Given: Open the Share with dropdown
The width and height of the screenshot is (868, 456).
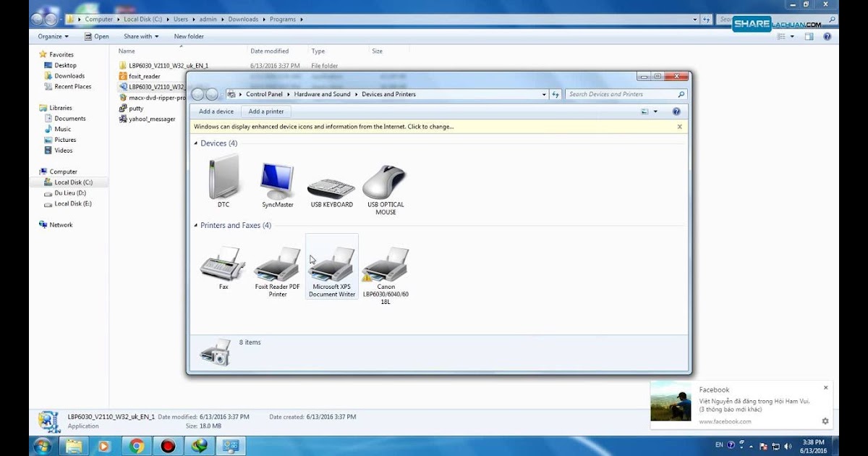Looking at the screenshot, I should click(141, 36).
